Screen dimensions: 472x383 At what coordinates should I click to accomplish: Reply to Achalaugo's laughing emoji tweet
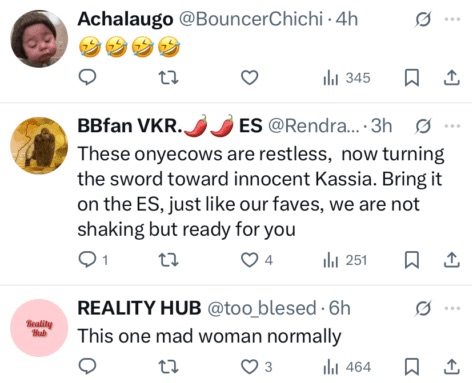pos(87,78)
